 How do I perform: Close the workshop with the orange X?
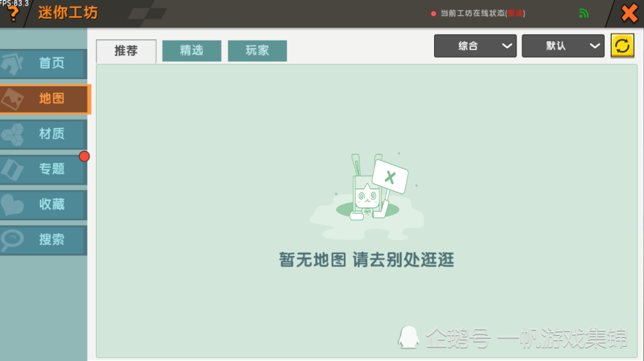click(629, 13)
